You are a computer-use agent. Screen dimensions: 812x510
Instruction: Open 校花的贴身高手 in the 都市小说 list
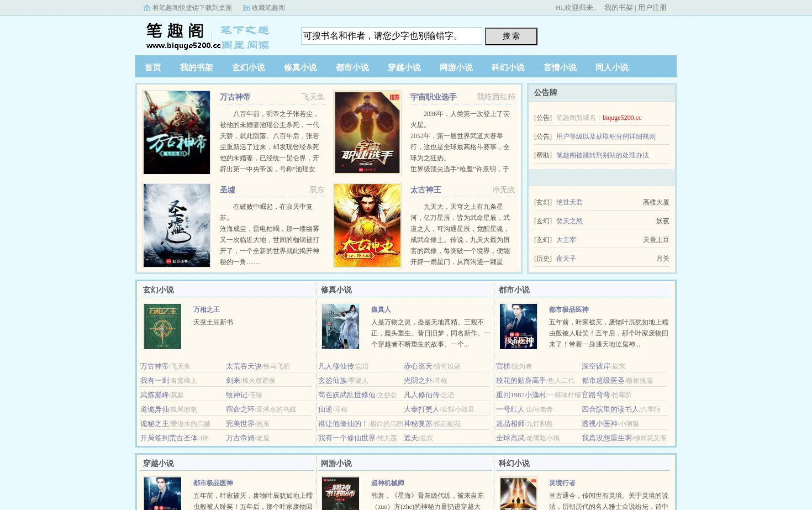tap(521, 381)
